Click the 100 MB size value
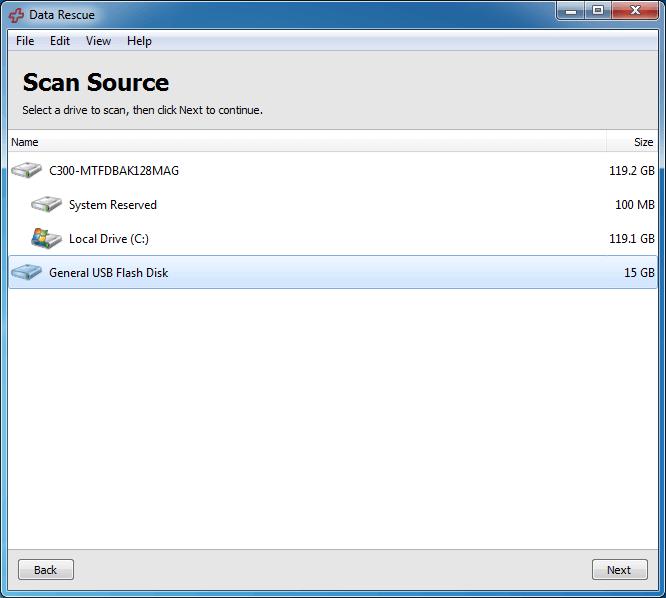The width and height of the screenshot is (666, 598). pyautogui.click(x=635, y=205)
